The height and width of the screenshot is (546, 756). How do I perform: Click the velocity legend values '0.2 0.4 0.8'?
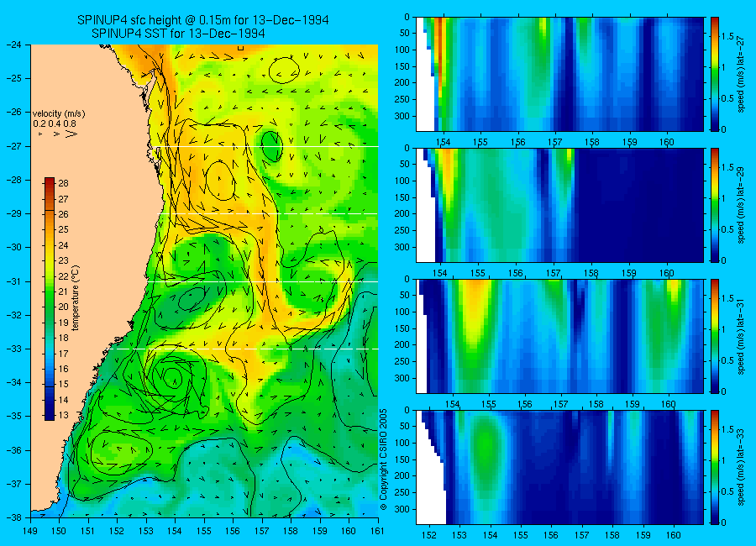point(55,124)
